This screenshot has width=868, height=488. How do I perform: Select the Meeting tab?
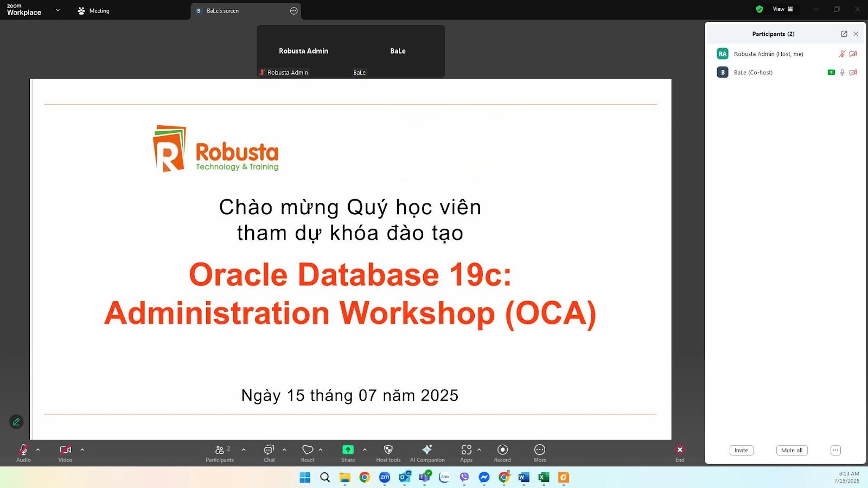[x=93, y=11]
